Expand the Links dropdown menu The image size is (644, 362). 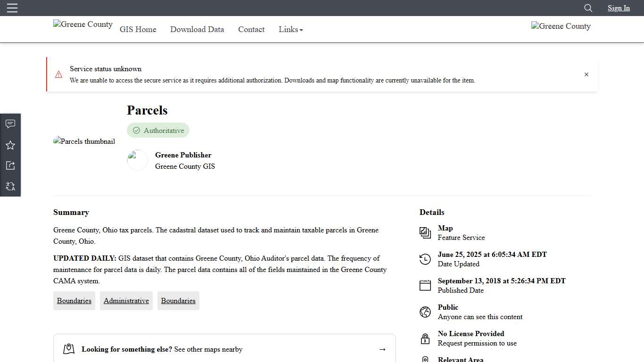pos(290,29)
